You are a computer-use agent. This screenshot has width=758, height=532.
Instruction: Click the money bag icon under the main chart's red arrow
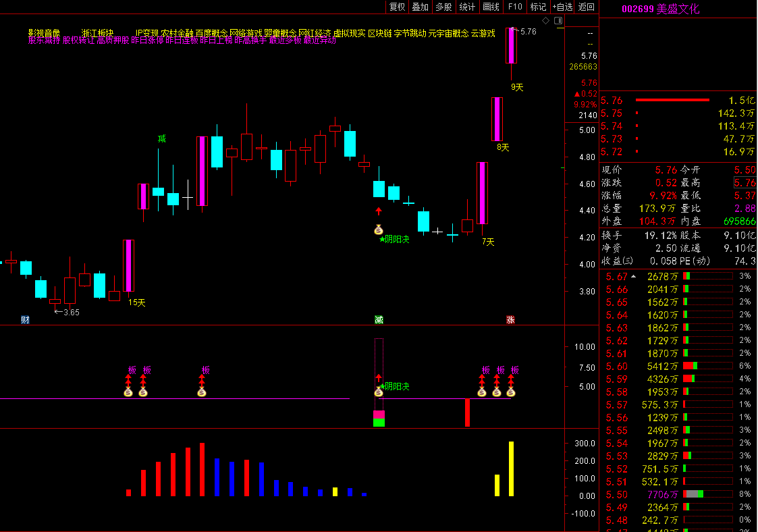coord(379,230)
